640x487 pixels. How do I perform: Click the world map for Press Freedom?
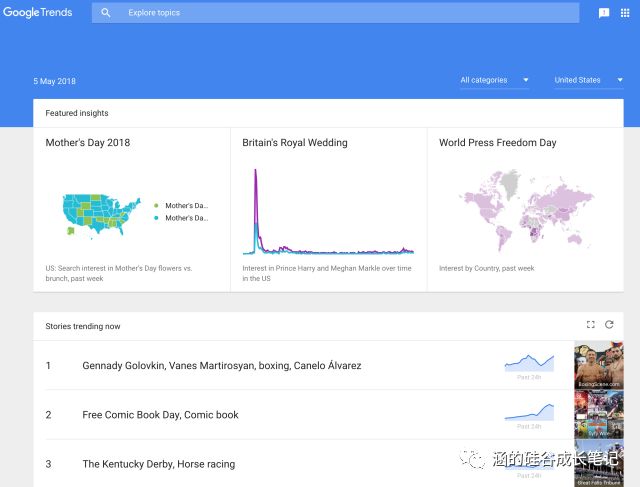coord(525,210)
